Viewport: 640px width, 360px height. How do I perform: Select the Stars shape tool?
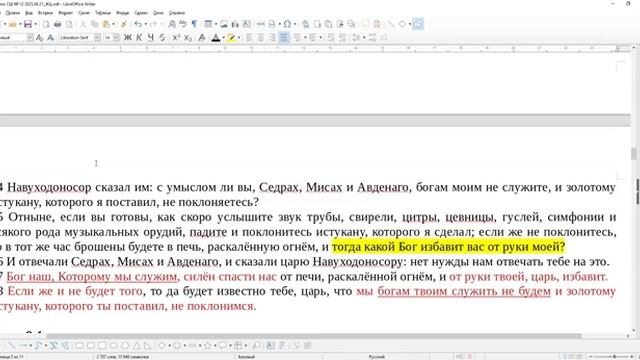coord(208,346)
